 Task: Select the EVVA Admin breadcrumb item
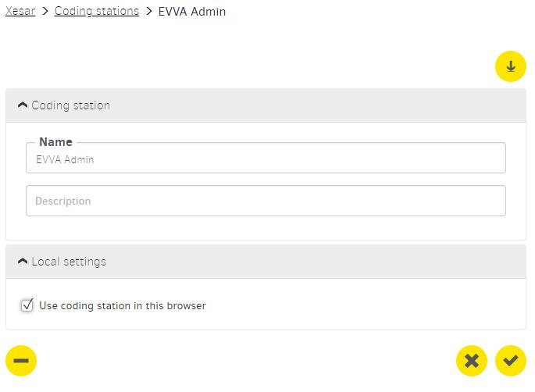click(x=192, y=11)
